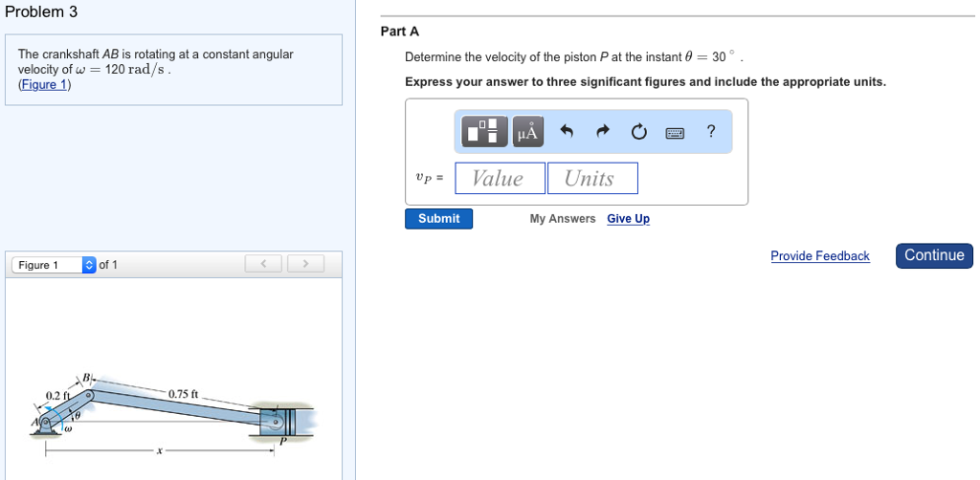Go to previous figure using left arrow
Image resolution: width=980 pixels, height=480 pixels.
click(263, 264)
